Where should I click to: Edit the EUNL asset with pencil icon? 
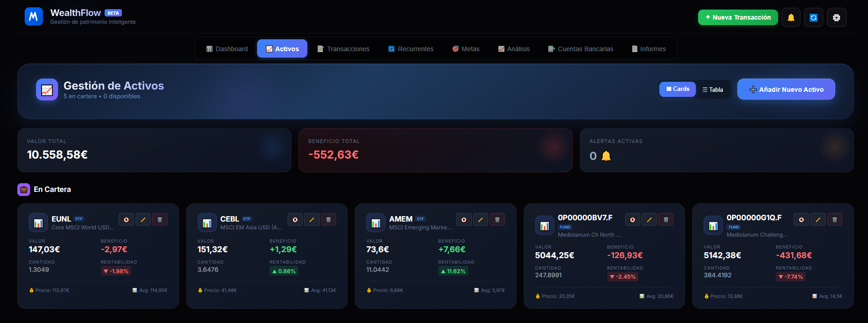point(143,220)
